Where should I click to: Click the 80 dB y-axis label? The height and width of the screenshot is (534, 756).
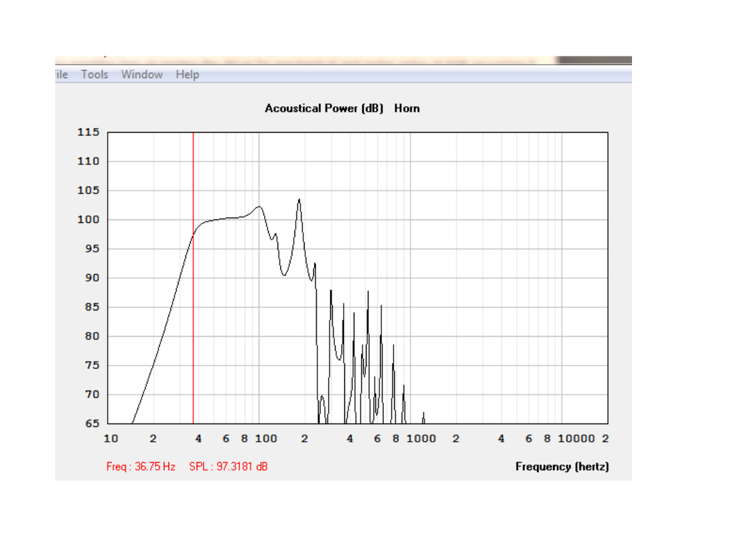pos(92,337)
